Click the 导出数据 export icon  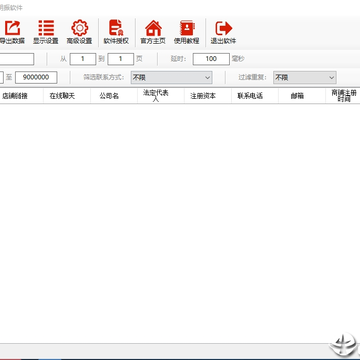(x=13, y=32)
